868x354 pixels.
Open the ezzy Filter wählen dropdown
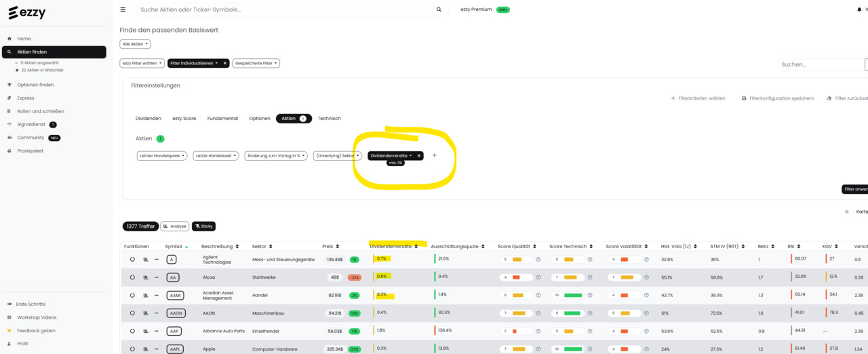[x=142, y=63]
